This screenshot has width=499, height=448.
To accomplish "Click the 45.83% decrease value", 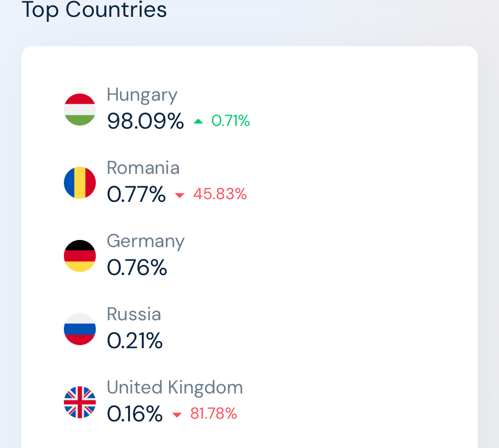I will [x=220, y=194].
